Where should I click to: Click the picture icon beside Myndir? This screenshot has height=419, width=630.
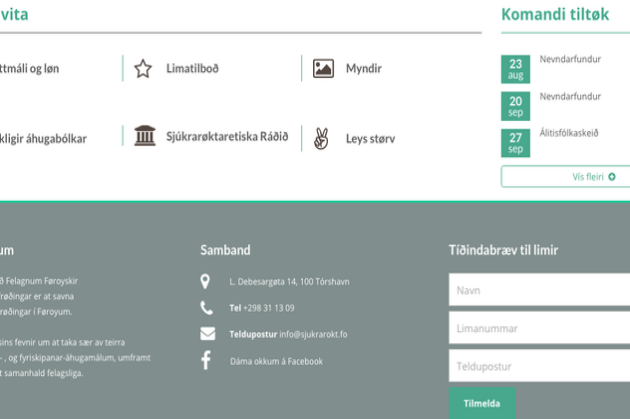tap(323, 68)
